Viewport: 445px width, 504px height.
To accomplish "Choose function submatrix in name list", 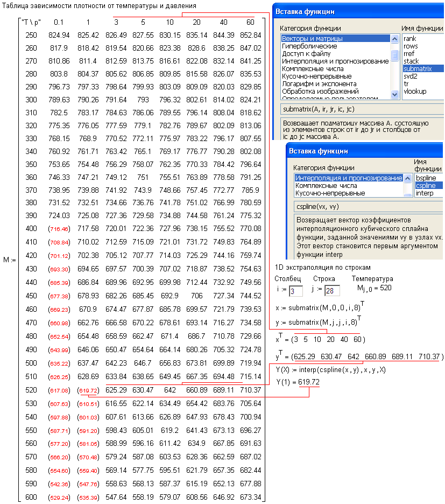I will (x=423, y=69).
